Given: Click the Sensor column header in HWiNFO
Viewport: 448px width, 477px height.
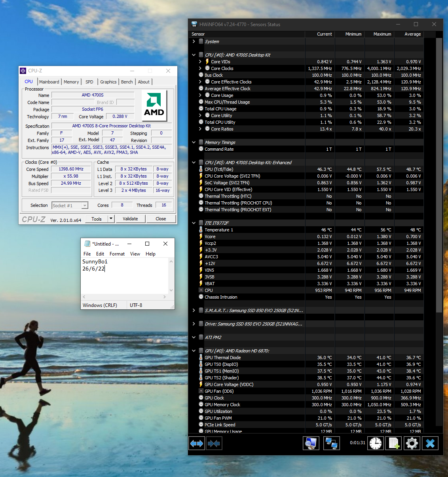Looking at the screenshot, I should coord(247,34).
